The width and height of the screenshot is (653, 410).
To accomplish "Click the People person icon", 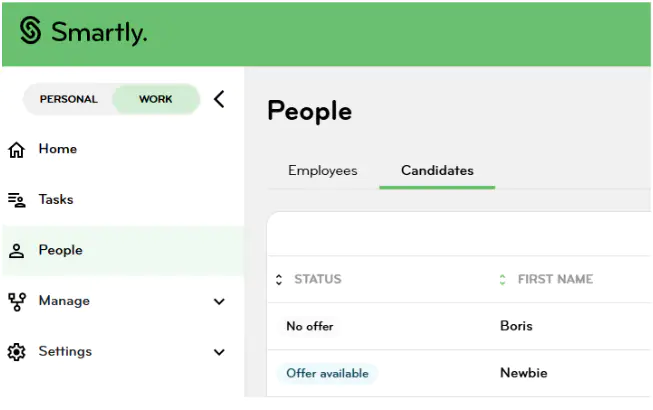I will 17,251.
